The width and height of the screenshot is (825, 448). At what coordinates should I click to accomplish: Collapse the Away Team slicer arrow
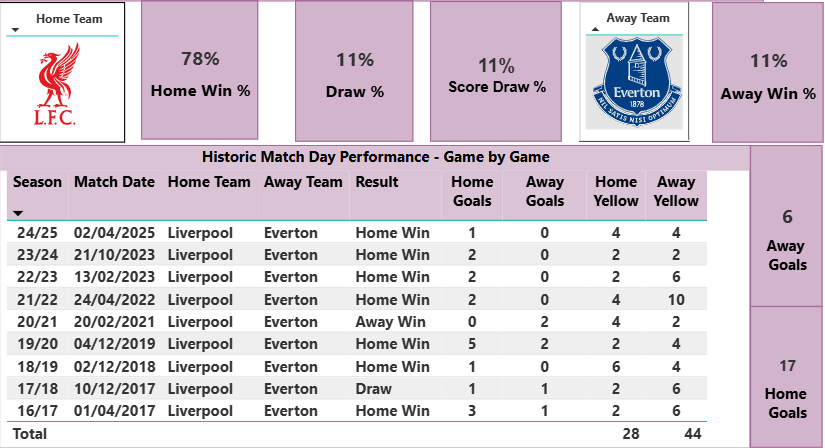[x=596, y=30]
